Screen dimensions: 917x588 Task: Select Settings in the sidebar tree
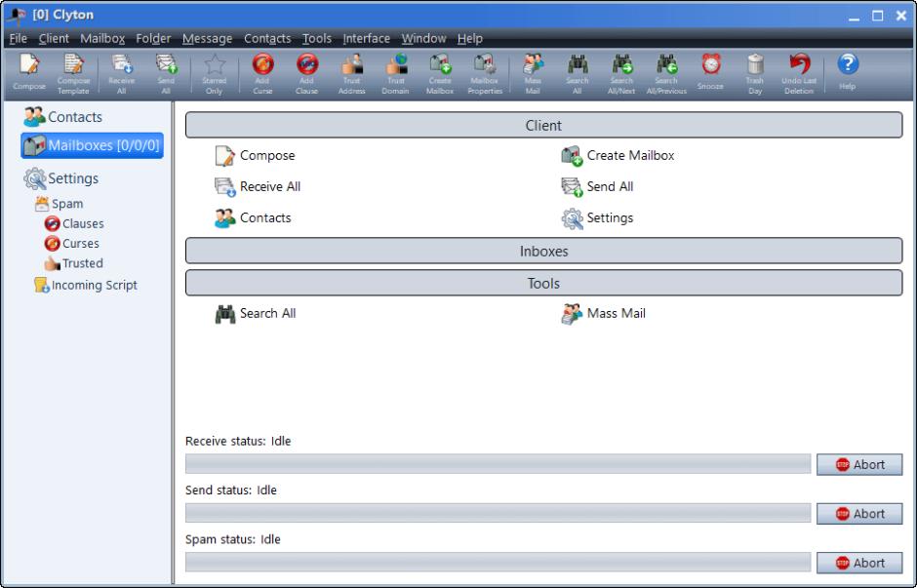point(60,178)
